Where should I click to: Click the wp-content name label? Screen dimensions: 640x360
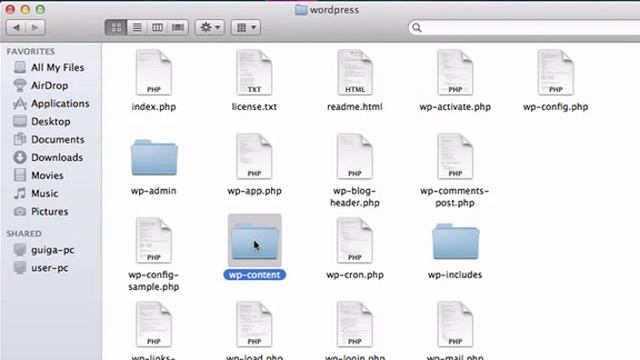(x=254, y=275)
